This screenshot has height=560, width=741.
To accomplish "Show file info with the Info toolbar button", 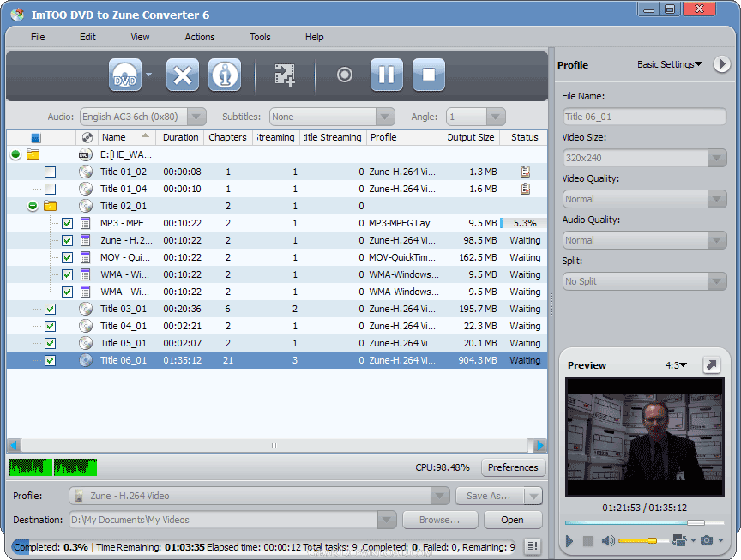I will tap(225, 75).
